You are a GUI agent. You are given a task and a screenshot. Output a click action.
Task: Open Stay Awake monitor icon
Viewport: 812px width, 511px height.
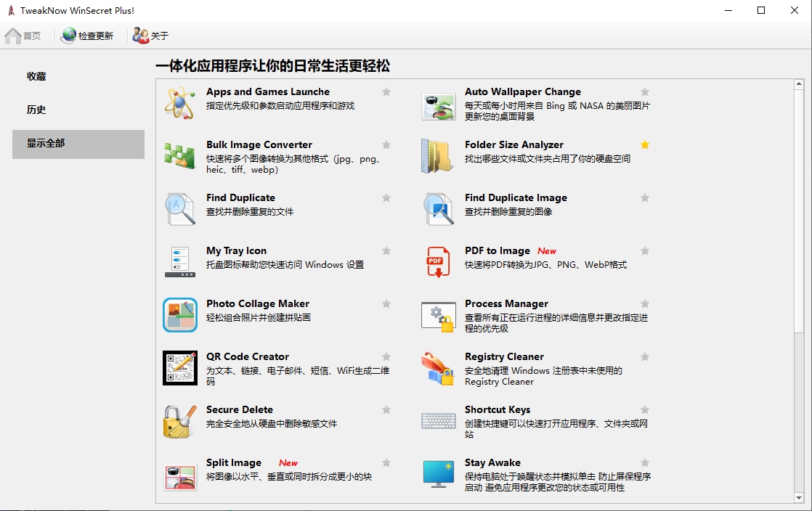point(438,474)
